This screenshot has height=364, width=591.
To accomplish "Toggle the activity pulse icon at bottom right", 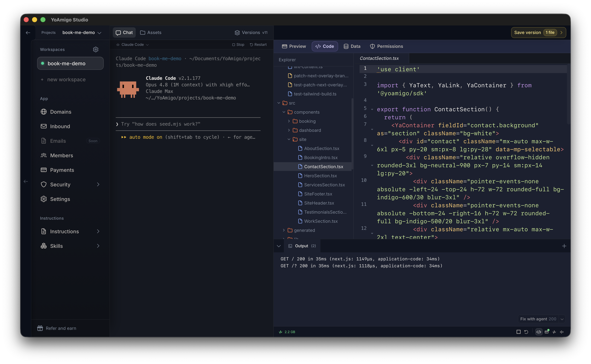I will tap(554, 332).
